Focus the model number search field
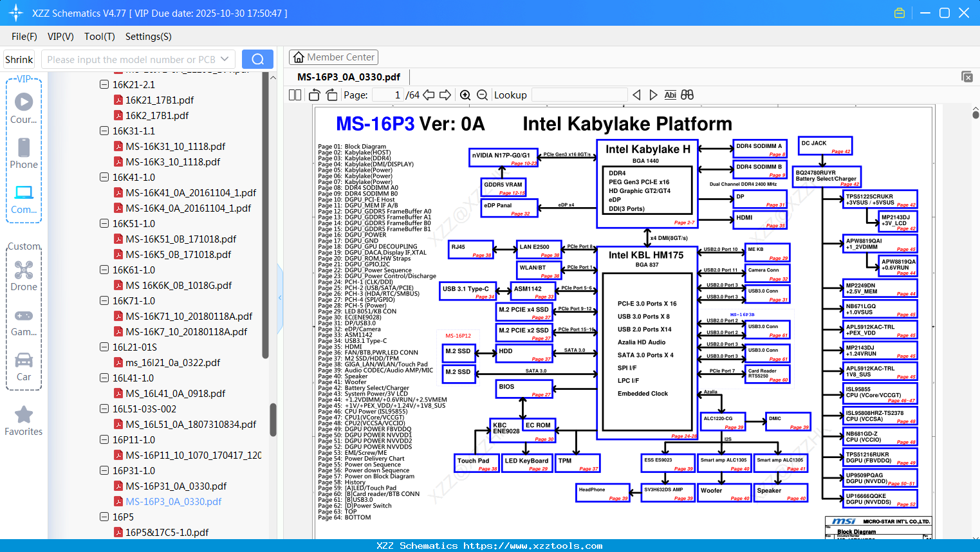Viewport: 980px width, 552px height. pos(131,59)
